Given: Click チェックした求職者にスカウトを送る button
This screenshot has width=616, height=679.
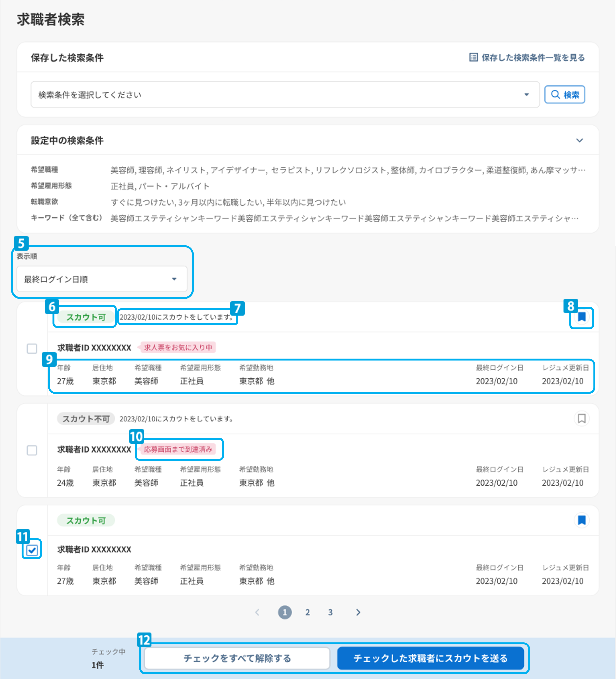Looking at the screenshot, I should [x=430, y=658].
